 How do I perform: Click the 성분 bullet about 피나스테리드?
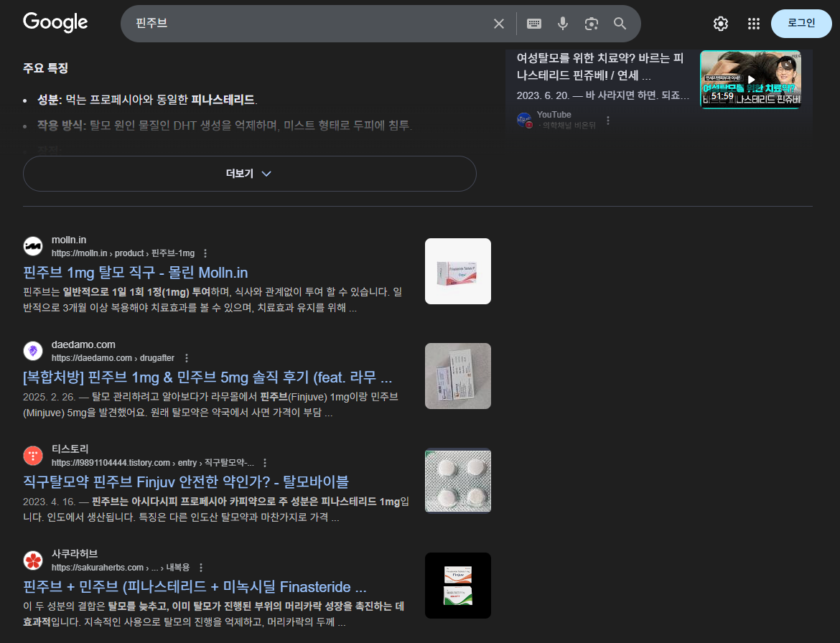[x=147, y=100]
